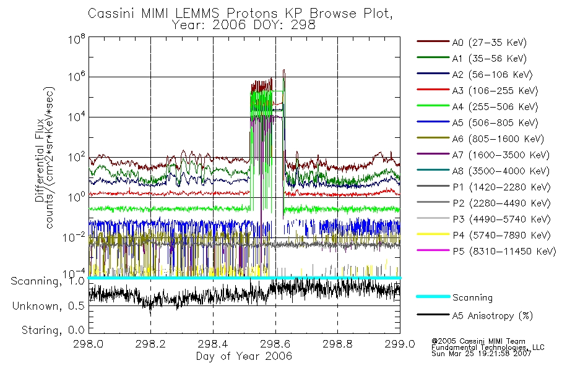Click the y-axis label 10^-2
The image size is (588, 371).
tap(74, 237)
